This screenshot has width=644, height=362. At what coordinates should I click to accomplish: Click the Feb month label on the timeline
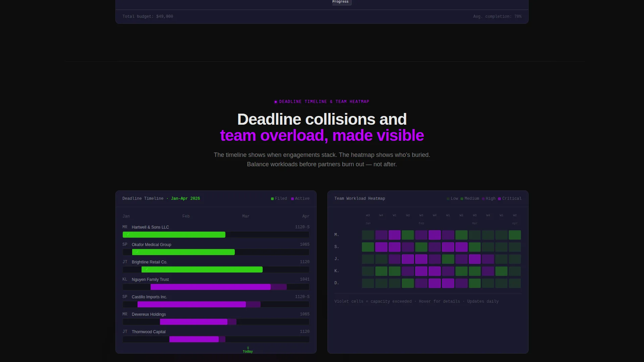186,216
